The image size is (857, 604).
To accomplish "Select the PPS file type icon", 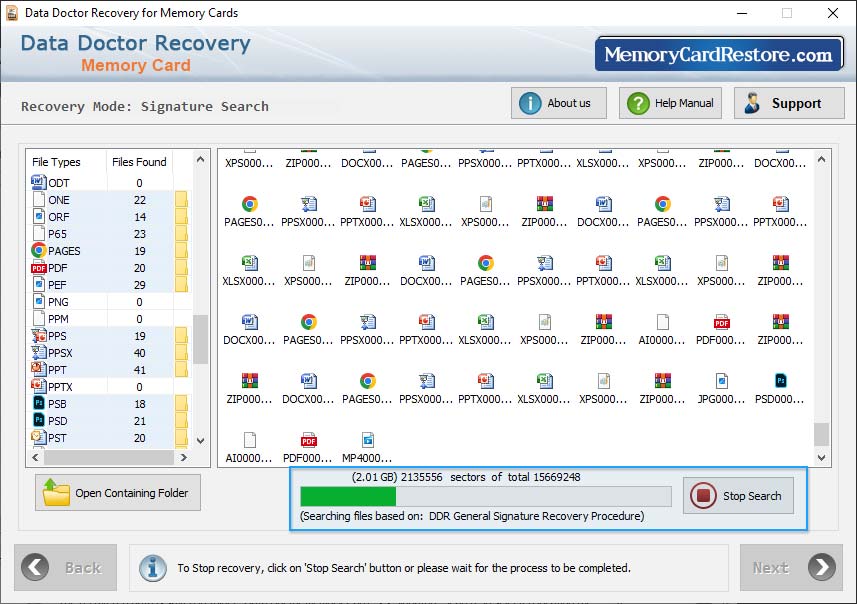I will point(38,336).
